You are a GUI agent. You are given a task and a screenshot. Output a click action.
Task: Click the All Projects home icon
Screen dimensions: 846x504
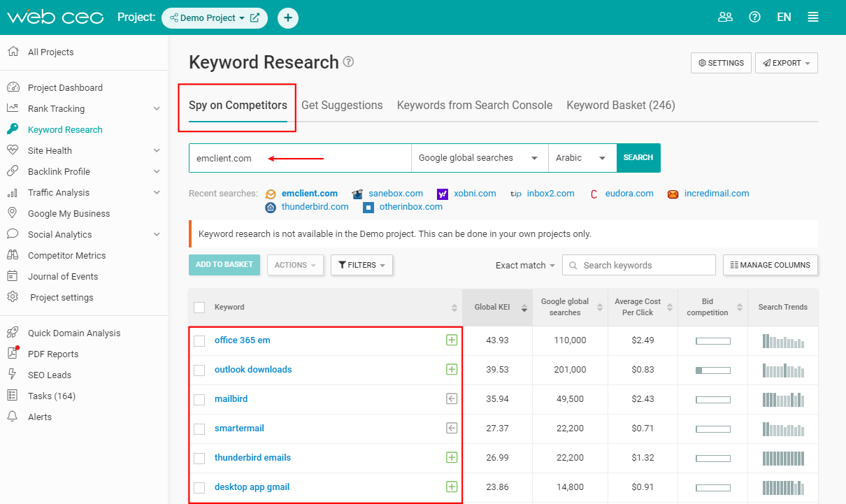tap(13, 52)
